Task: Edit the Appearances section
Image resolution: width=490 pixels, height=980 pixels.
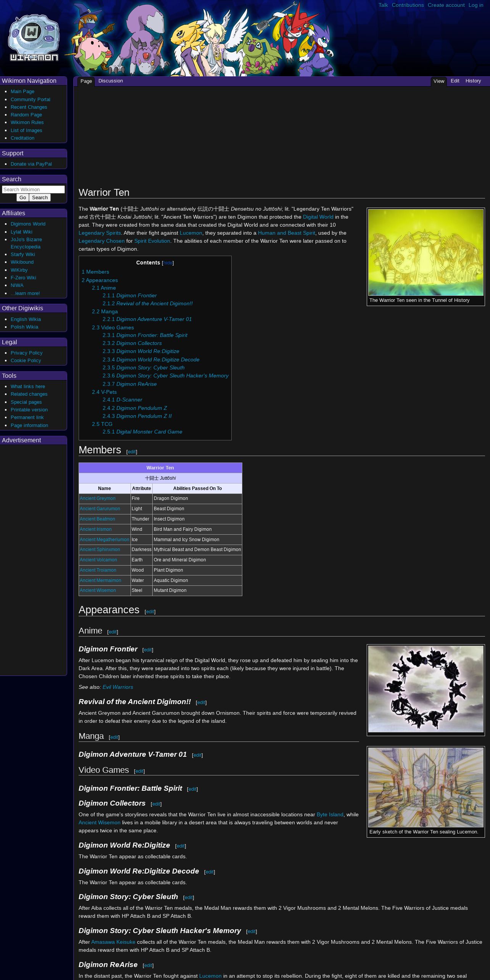Action: (150, 612)
